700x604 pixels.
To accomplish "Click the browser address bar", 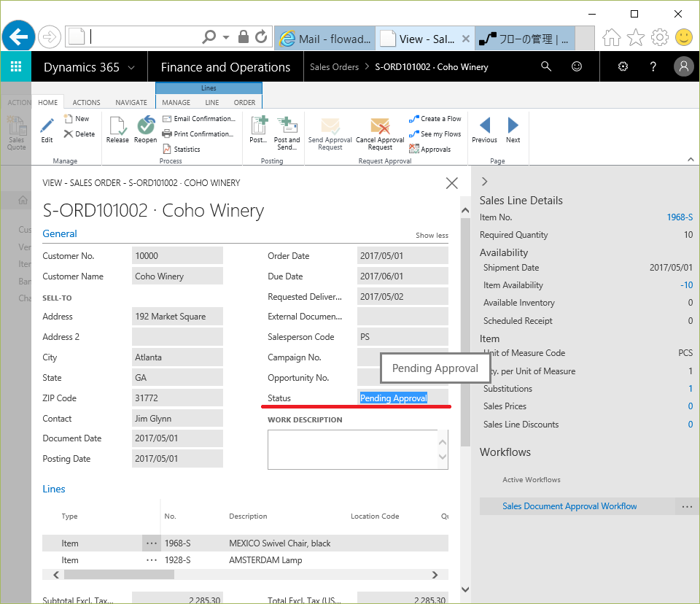I will click(144, 36).
